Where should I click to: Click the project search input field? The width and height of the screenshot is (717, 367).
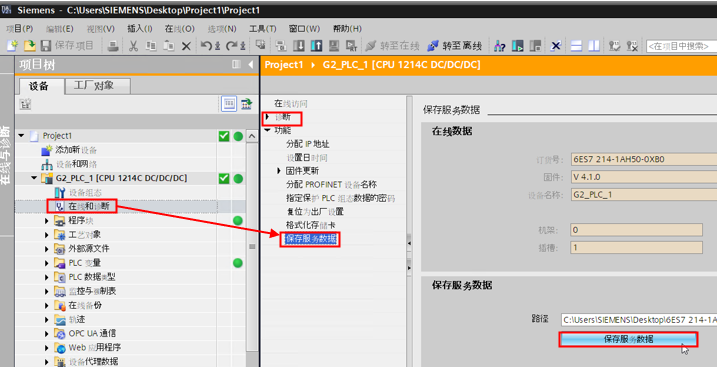coord(681,46)
